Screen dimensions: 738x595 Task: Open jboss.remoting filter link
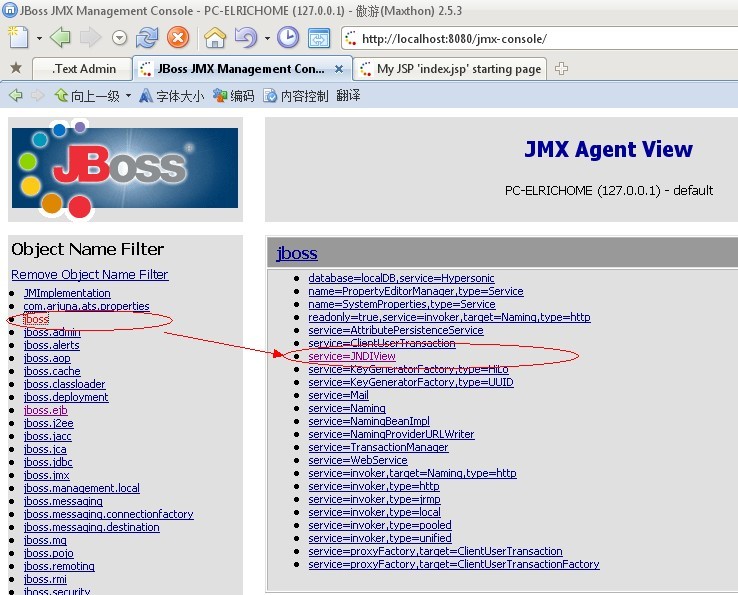click(x=59, y=566)
